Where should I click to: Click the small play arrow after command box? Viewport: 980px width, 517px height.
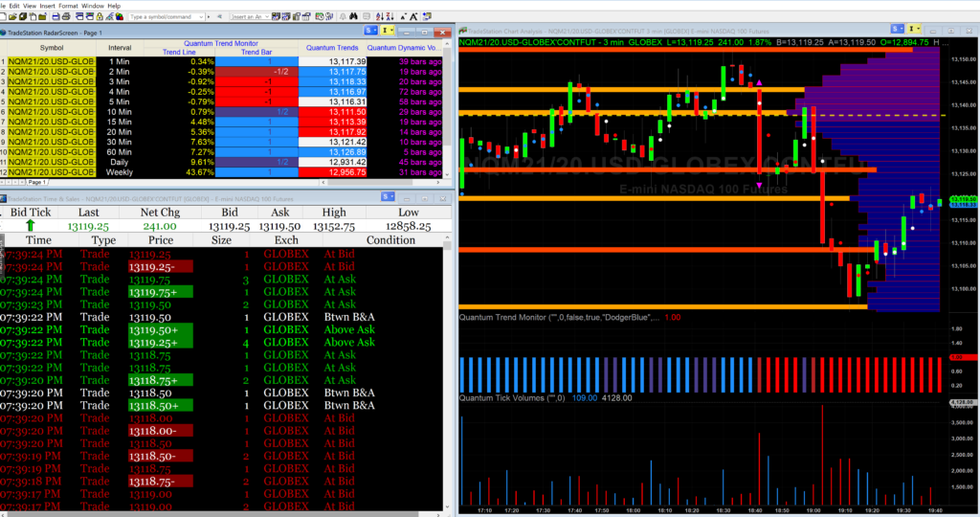[x=208, y=17]
